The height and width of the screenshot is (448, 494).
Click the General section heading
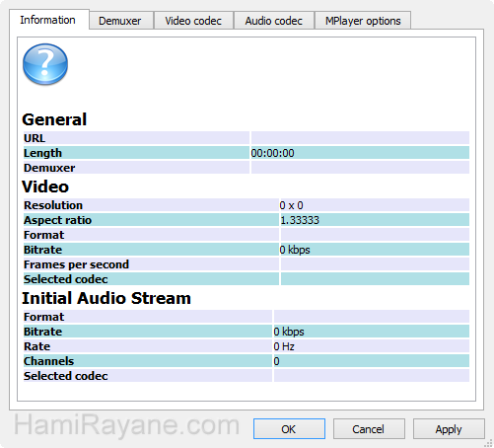[x=54, y=119]
